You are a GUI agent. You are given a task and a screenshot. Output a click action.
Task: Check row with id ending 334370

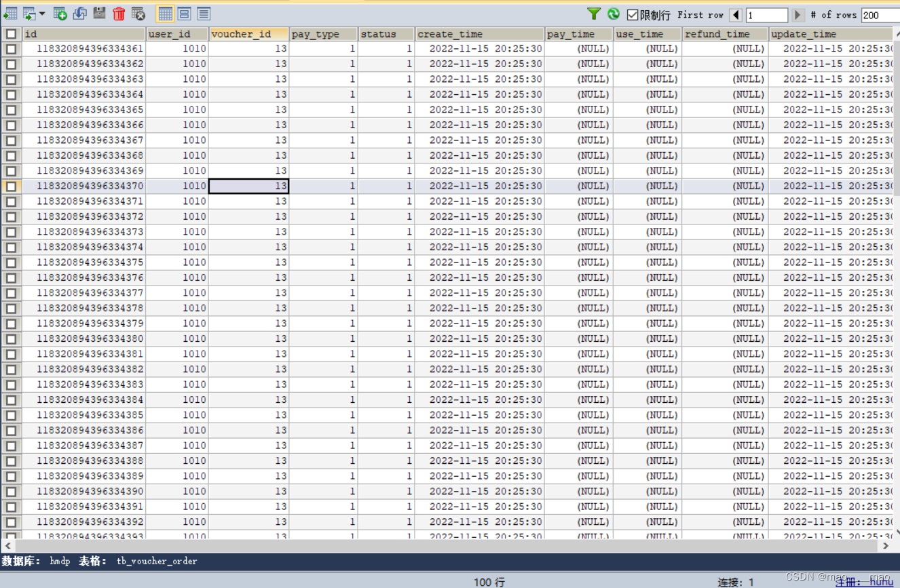pyautogui.click(x=11, y=186)
